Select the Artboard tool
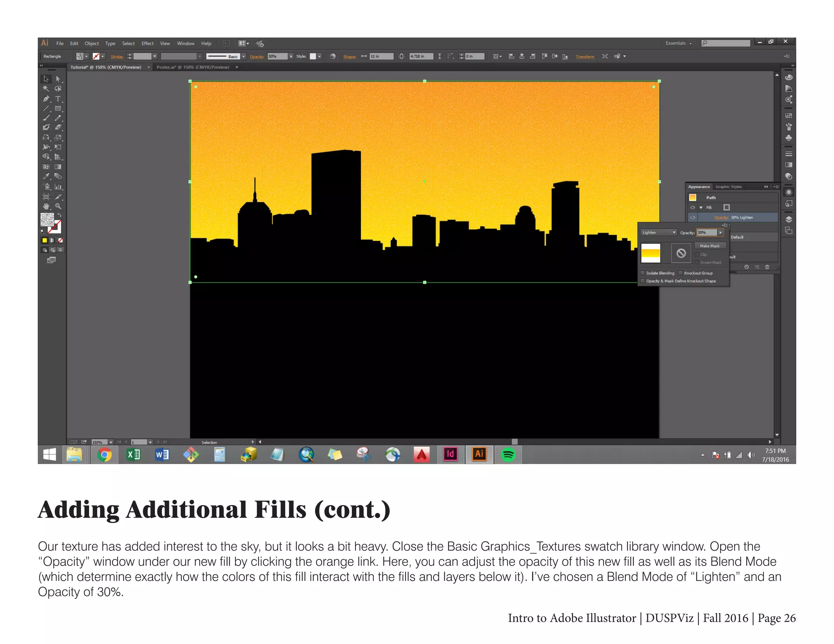The width and height of the screenshot is (834, 644). pos(46,197)
